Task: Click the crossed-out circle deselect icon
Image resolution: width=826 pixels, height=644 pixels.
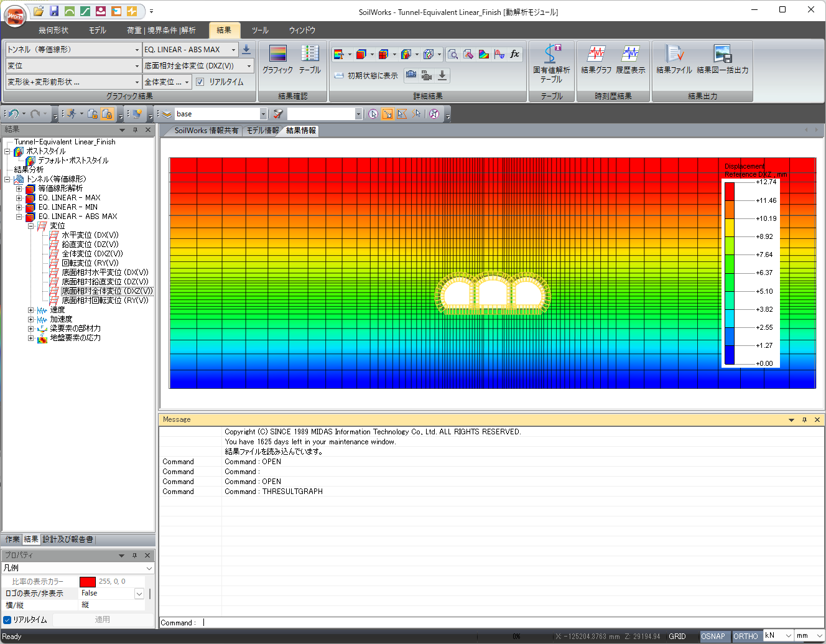Action: 434,114
